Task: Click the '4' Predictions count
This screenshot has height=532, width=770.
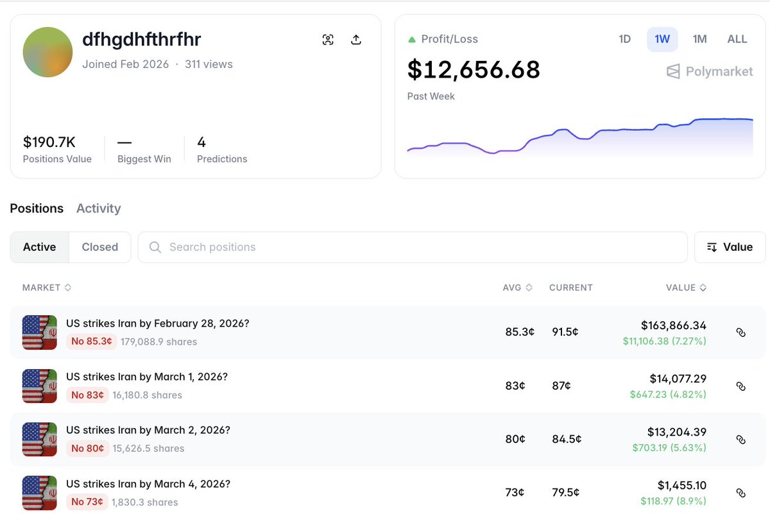Action: pos(201,142)
